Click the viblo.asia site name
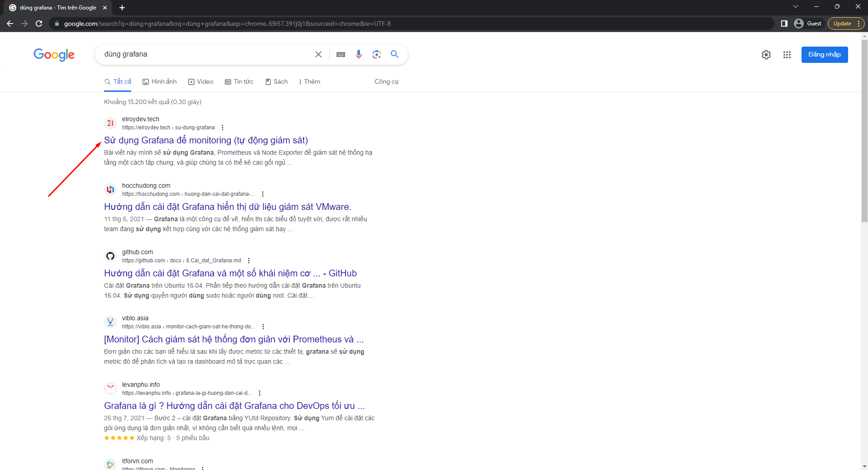The image size is (868, 470). 135,318
